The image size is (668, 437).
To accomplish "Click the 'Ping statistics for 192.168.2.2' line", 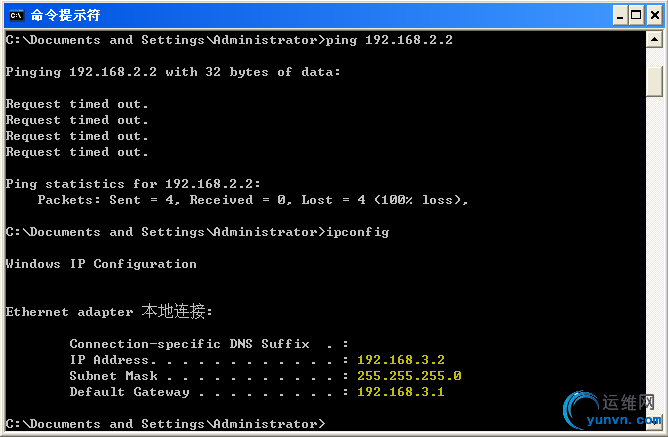I will point(133,184).
